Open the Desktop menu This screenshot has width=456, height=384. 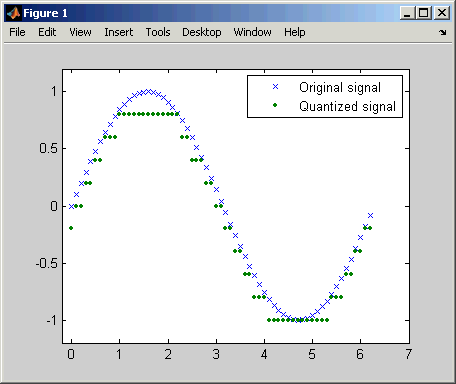pyautogui.click(x=202, y=32)
